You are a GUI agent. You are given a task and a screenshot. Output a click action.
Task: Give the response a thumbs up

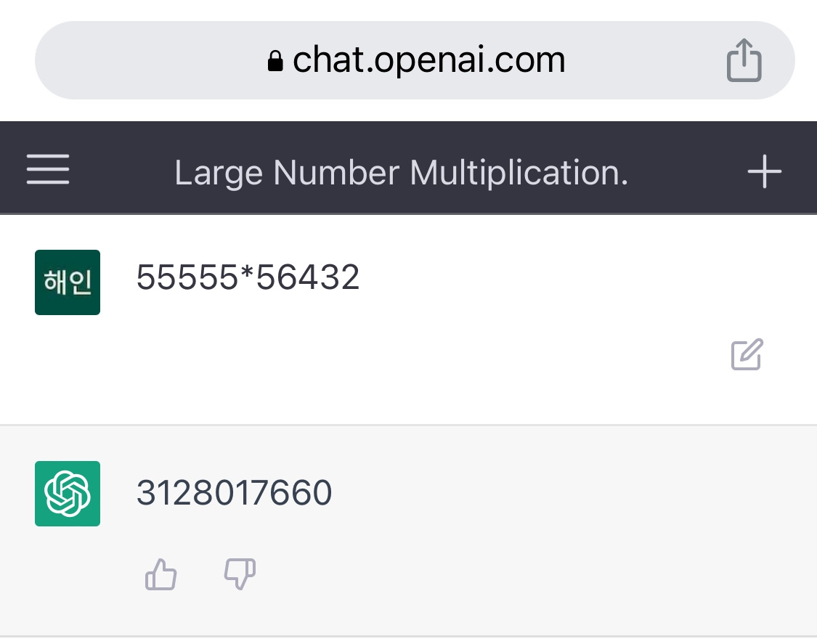point(161,575)
